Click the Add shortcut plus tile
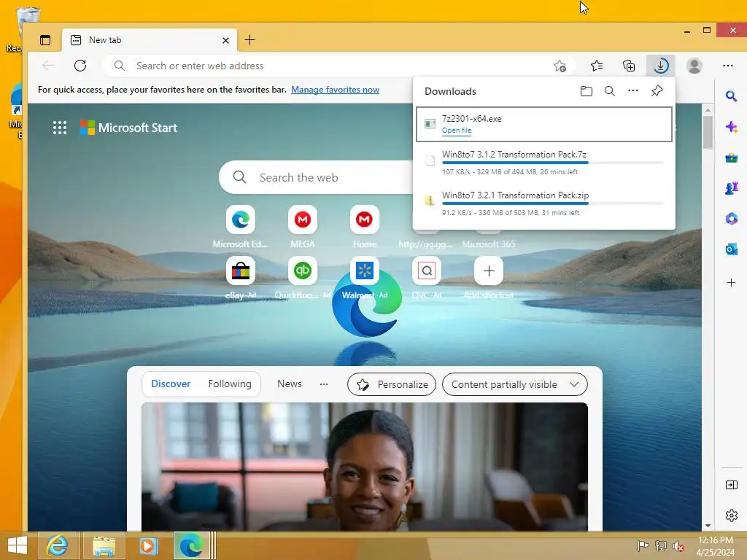 (488, 271)
